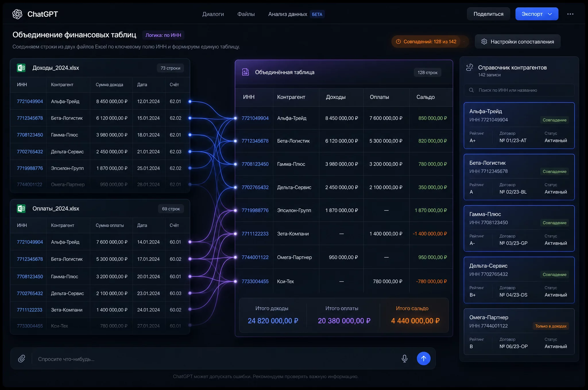The image size is (588, 390).
Task: Click the Excel icon of Доходы_2024.xlsx
Action: (x=21, y=68)
